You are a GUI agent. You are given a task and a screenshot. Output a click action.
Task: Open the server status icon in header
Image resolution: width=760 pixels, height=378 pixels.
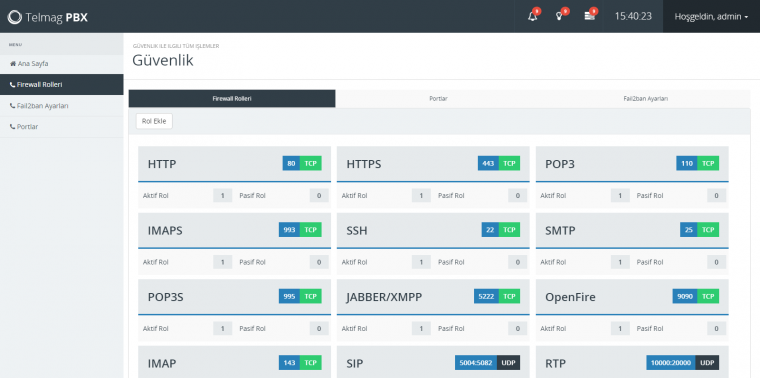pyautogui.click(x=589, y=16)
